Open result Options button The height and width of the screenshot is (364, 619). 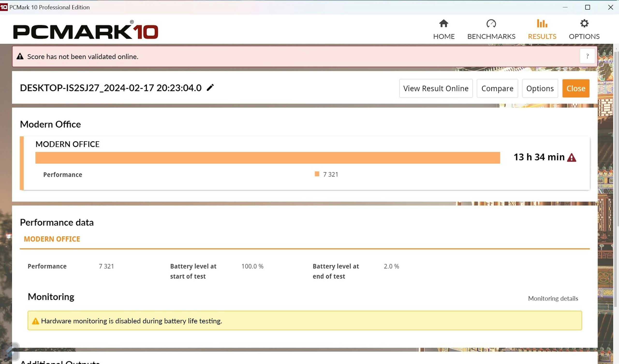pos(540,88)
